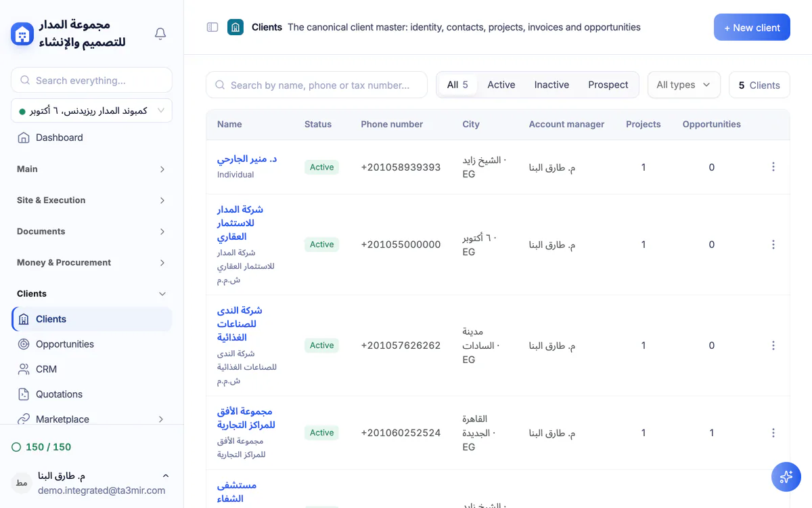This screenshot has height=508, width=812.
Task: Click the City column header
Action: 471,124
